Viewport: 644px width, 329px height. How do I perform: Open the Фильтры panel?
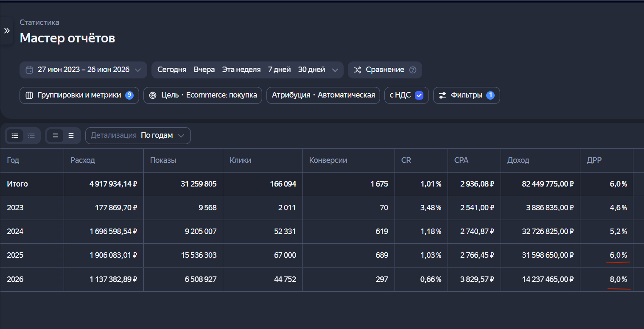click(x=467, y=95)
